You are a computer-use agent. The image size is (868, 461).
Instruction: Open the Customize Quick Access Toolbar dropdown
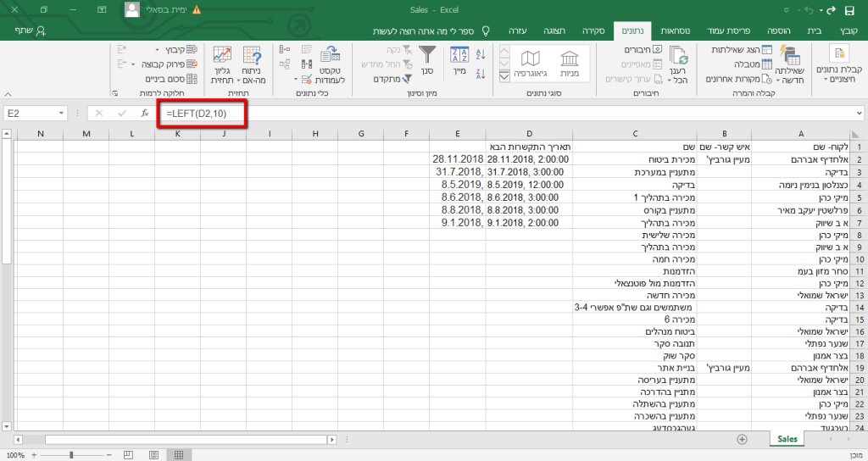click(786, 10)
